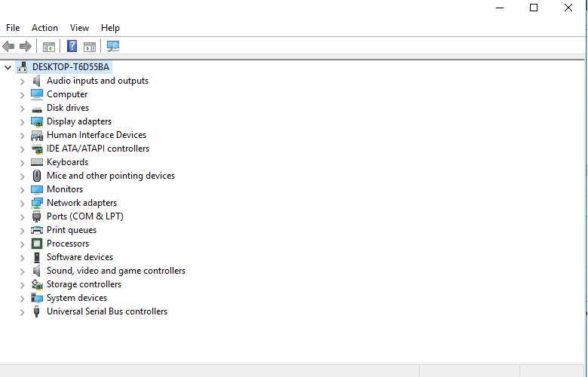Click the Help question-mark toolbar icon
Image resolution: width=588 pixels, height=377 pixels.
pos(72,46)
